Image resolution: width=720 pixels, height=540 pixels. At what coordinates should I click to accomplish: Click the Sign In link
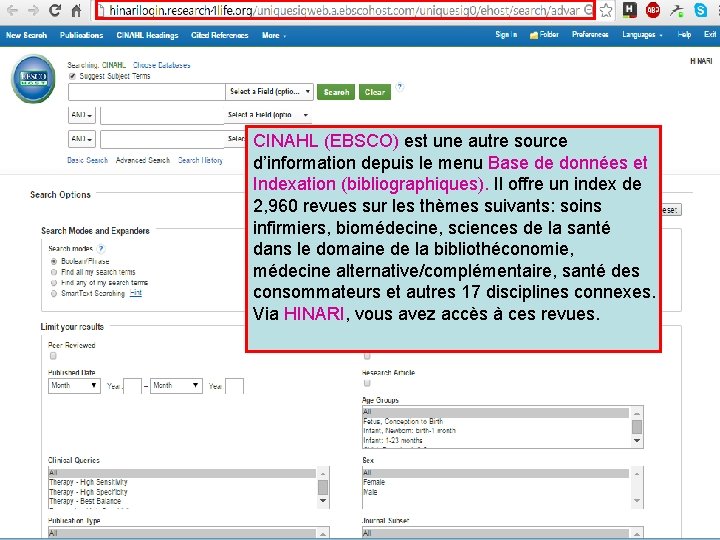[506, 34]
